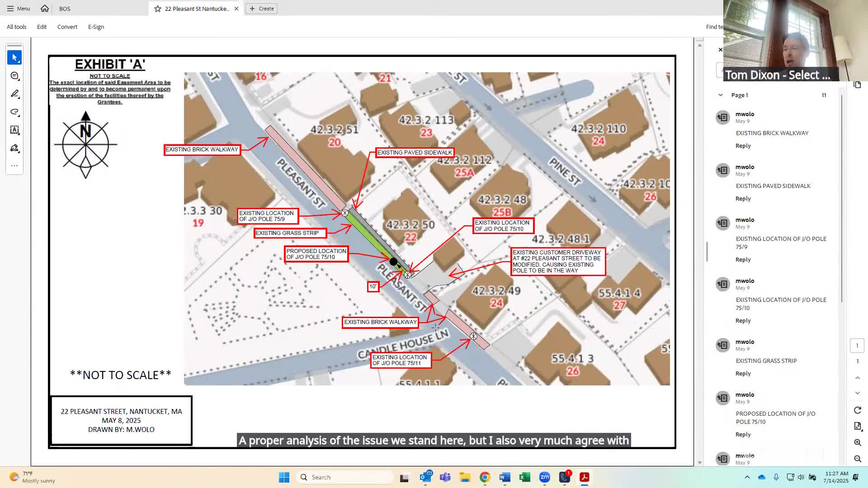Select comment text EXISTING PAVED SIDEWALK
Screen dimensions: 868x488
tap(773, 186)
